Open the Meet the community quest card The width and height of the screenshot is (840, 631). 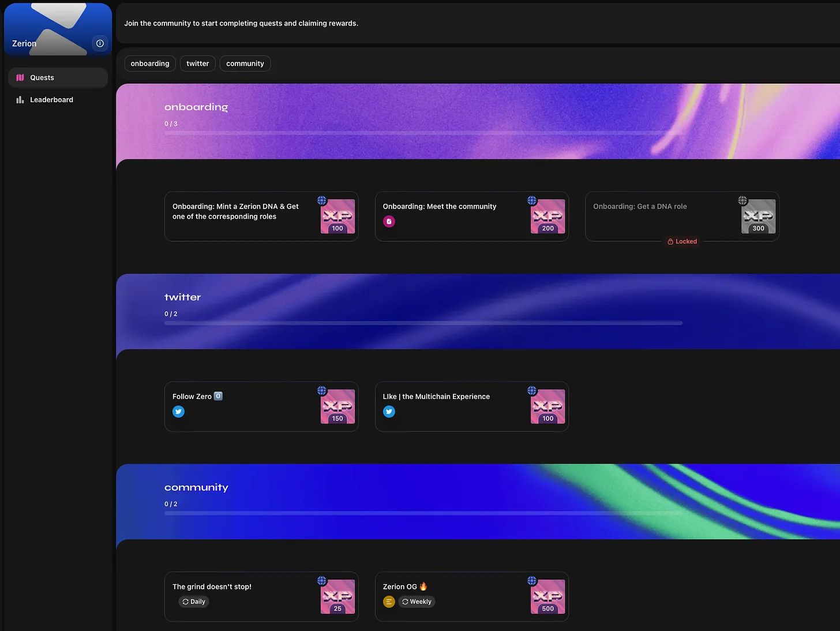point(472,216)
